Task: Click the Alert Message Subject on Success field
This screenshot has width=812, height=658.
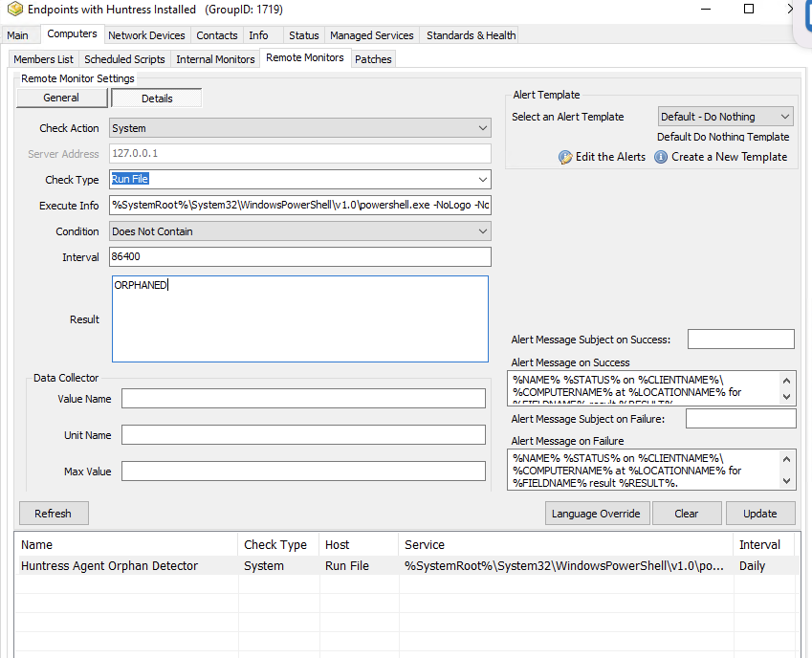Action: point(741,340)
